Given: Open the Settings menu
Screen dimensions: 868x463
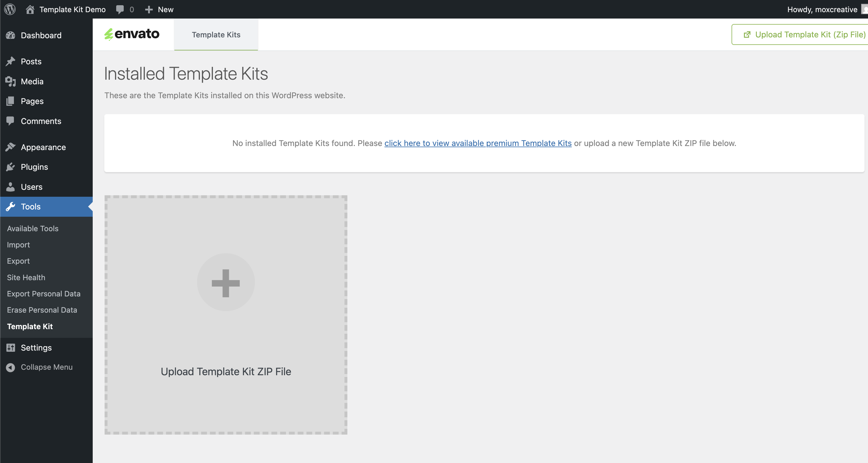Looking at the screenshot, I should point(46,347).
